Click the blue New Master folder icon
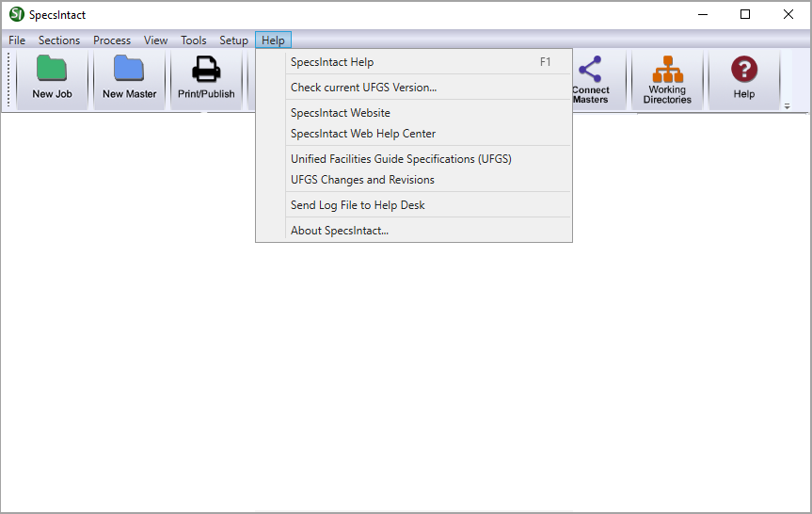812x514 pixels. tap(129, 69)
